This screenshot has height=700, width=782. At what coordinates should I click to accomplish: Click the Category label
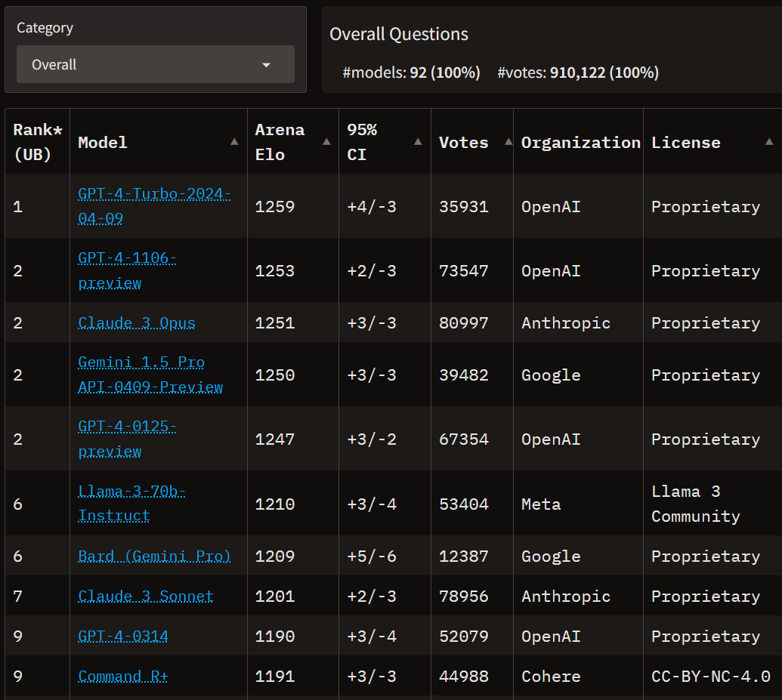pos(45,28)
